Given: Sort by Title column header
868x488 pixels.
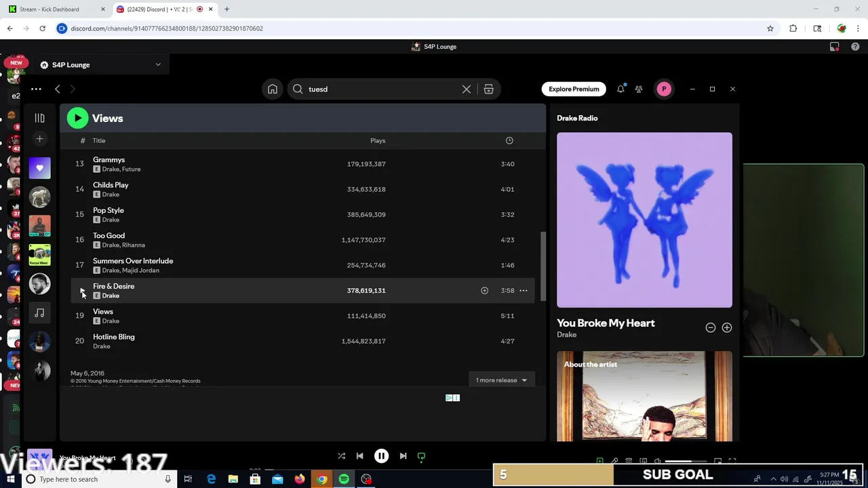Looking at the screenshot, I should (x=99, y=140).
